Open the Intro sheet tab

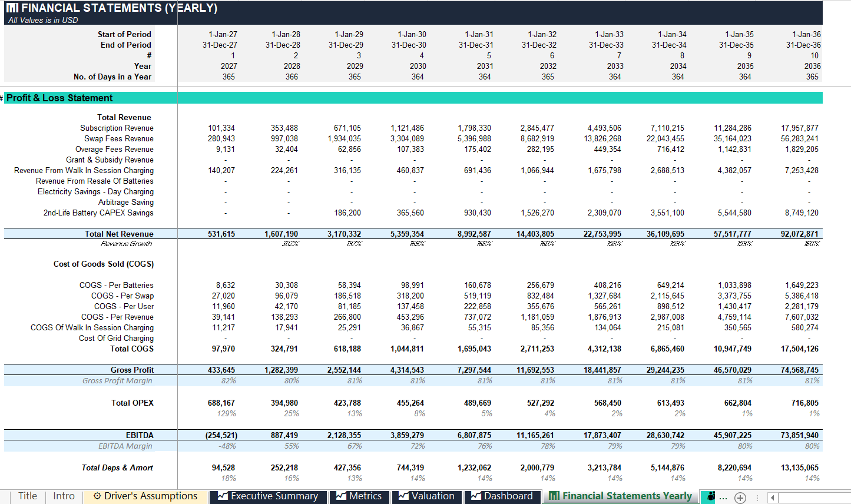coord(64,496)
